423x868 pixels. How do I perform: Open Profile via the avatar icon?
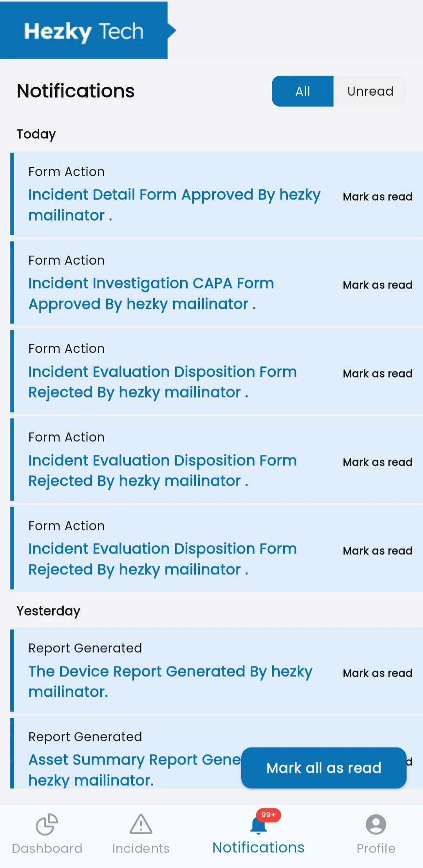[376, 824]
